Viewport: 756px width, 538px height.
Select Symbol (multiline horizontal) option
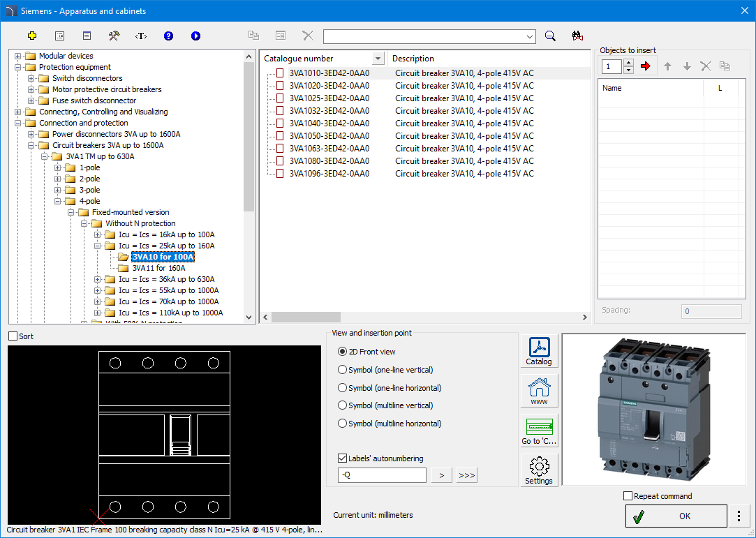pos(342,424)
